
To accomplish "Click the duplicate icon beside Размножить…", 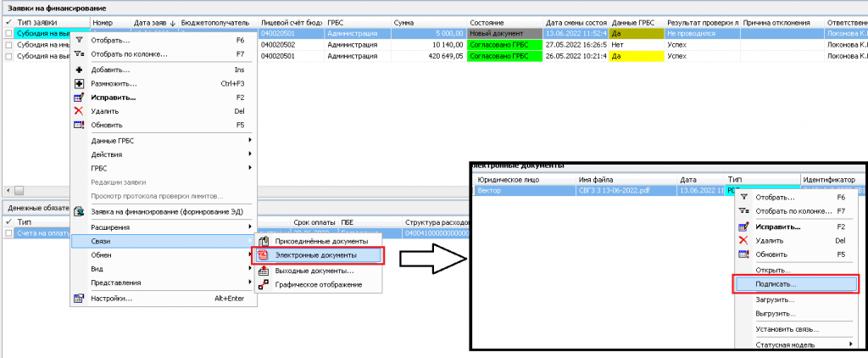I will [80, 84].
